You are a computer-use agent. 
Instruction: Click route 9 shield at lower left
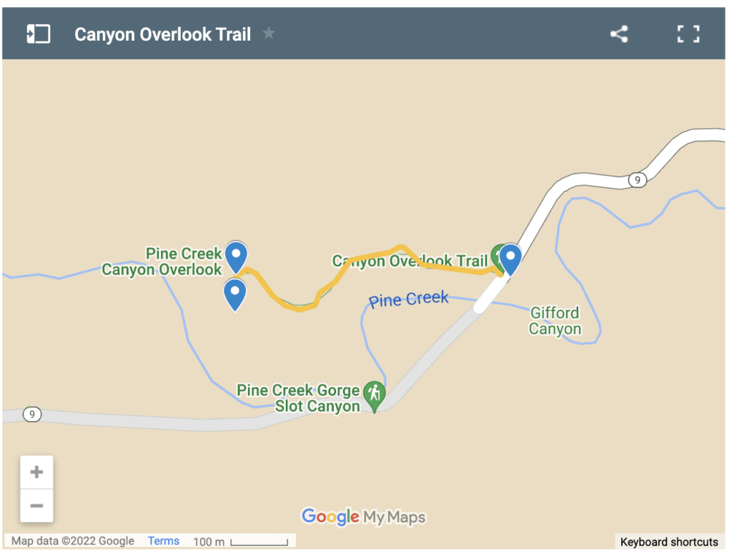(x=31, y=414)
